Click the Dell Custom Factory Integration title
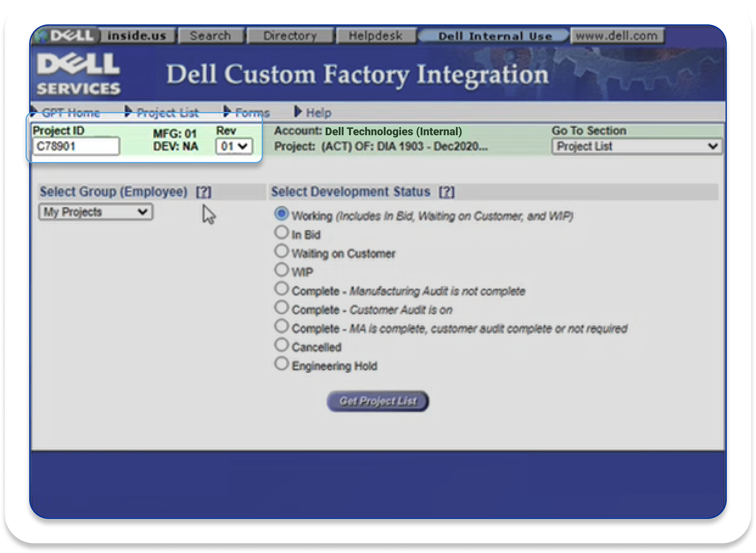This screenshot has height=553, width=756. 357,75
